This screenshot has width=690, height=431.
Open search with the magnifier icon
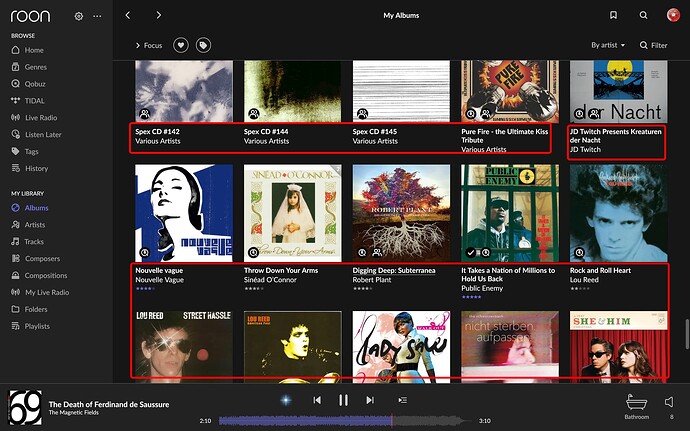tap(643, 15)
